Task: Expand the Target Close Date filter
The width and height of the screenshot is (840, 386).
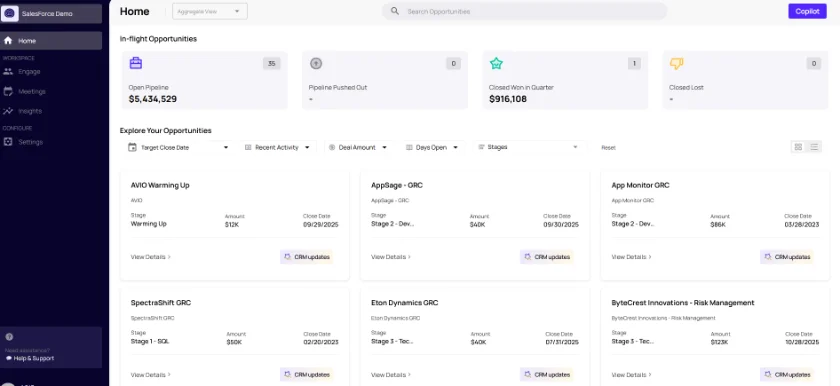Action: 178,147
